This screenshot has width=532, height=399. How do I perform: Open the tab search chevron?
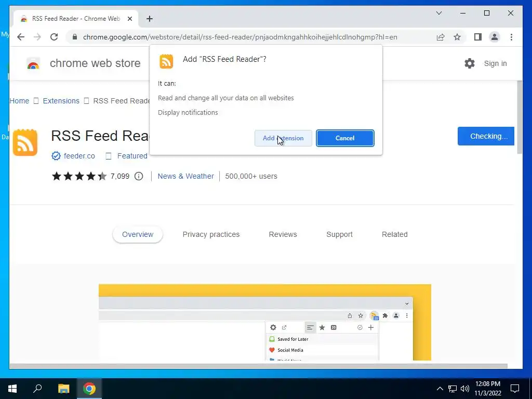tap(439, 13)
